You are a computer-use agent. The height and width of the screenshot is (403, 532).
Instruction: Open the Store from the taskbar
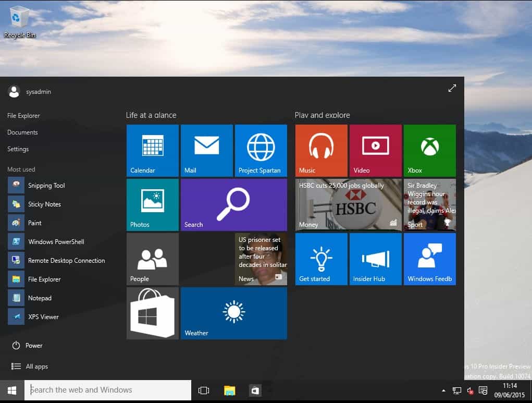[x=255, y=390]
